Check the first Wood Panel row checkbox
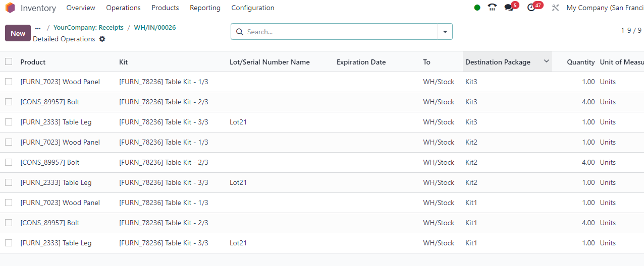This screenshot has height=266, width=644. point(9,82)
